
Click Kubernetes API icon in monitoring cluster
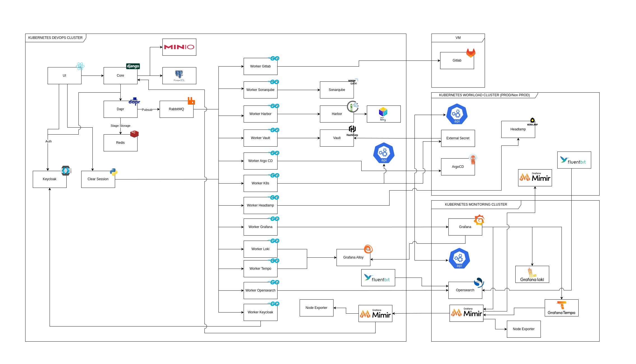click(x=459, y=258)
